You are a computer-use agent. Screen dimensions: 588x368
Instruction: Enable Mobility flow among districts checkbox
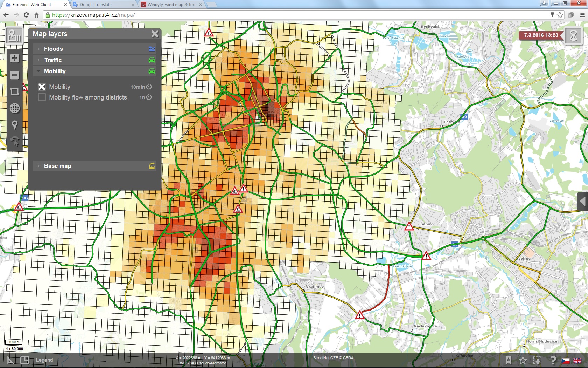pos(42,97)
